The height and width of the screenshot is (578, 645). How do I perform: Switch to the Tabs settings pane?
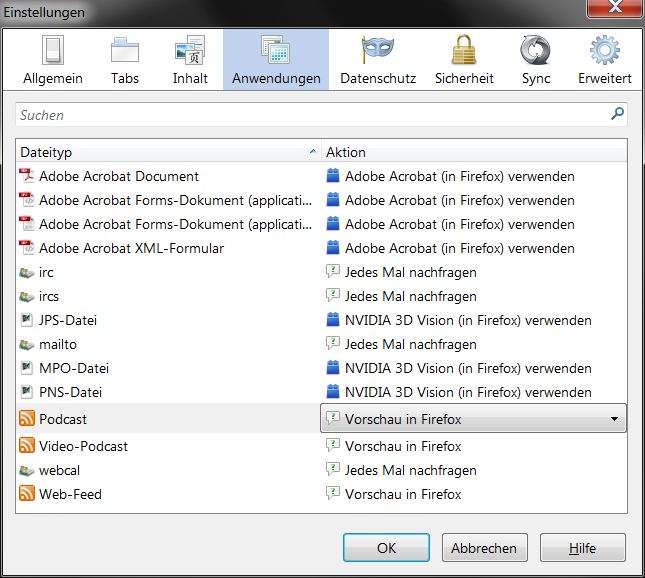[125, 60]
